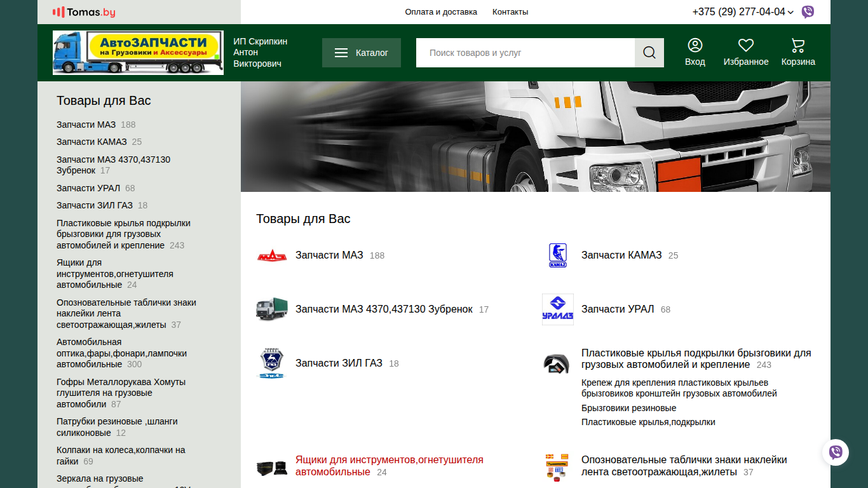Open sidebar Колпаки на колеса link

coord(121,456)
